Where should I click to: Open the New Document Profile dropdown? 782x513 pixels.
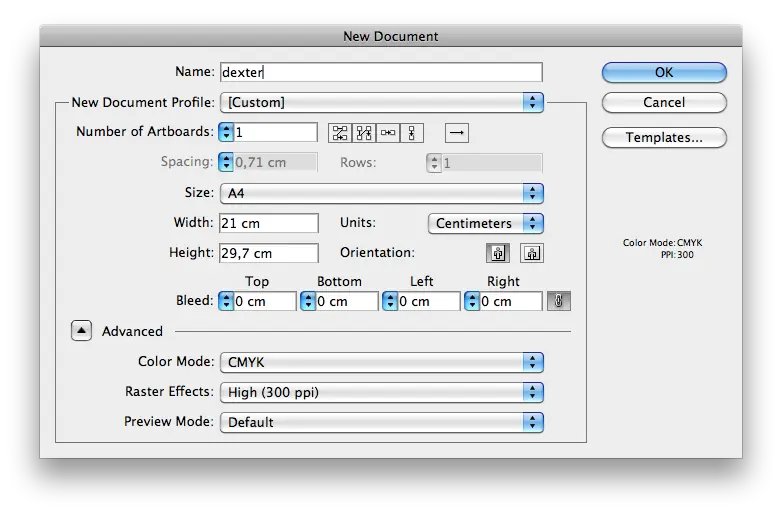click(382, 103)
